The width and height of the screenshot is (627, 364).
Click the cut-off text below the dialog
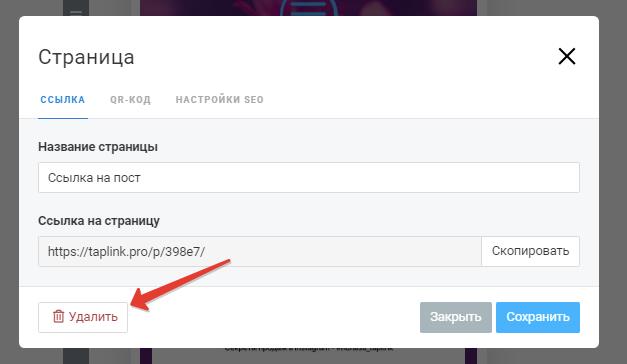point(309,349)
